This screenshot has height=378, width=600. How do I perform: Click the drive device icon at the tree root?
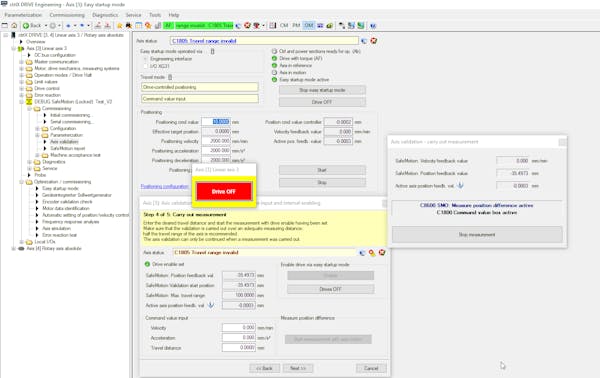(13, 35)
